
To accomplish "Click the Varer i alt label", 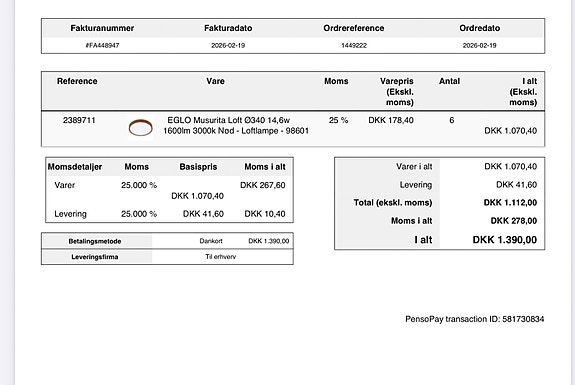I will [x=414, y=166].
